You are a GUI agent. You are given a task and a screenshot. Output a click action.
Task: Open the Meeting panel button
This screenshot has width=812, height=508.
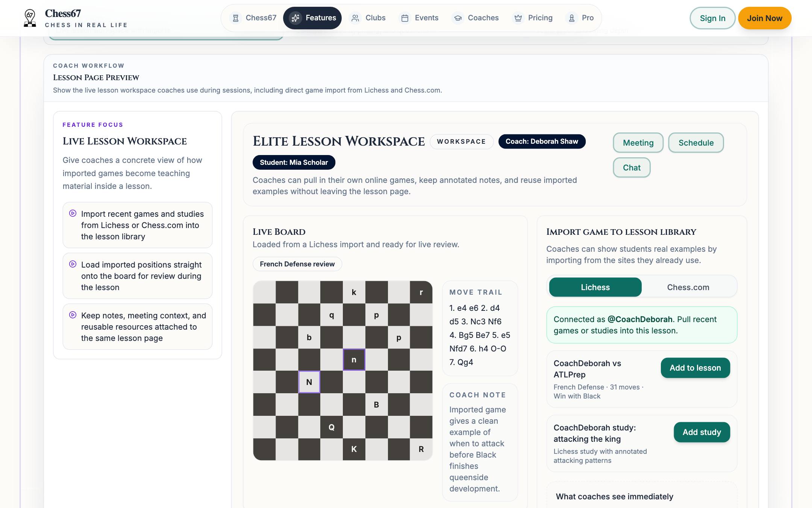tap(638, 143)
